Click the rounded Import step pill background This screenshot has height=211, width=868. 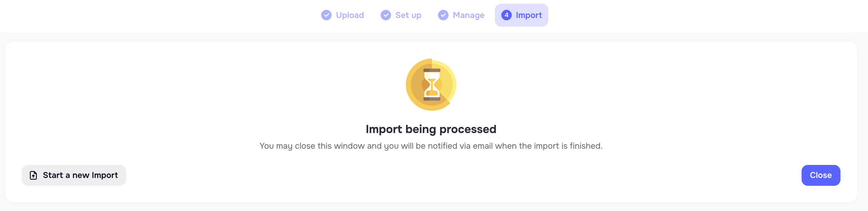point(521,15)
